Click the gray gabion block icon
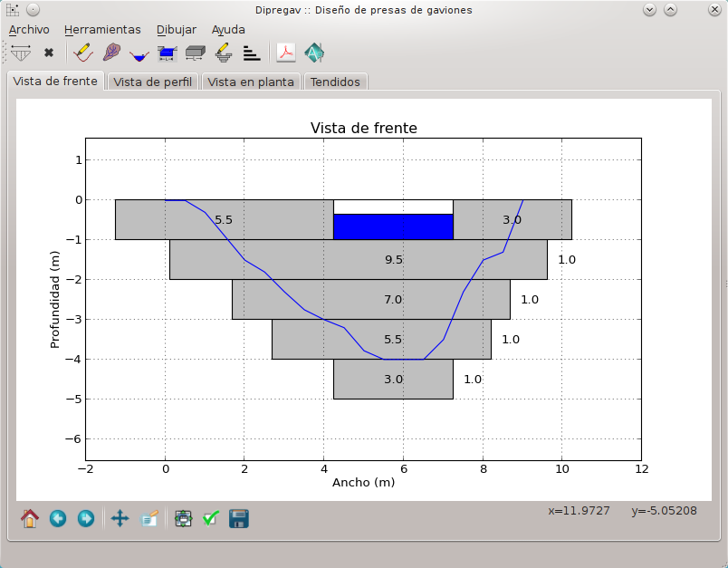Image resolution: width=728 pixels, height=568 pixels. [x=196, y=53]
